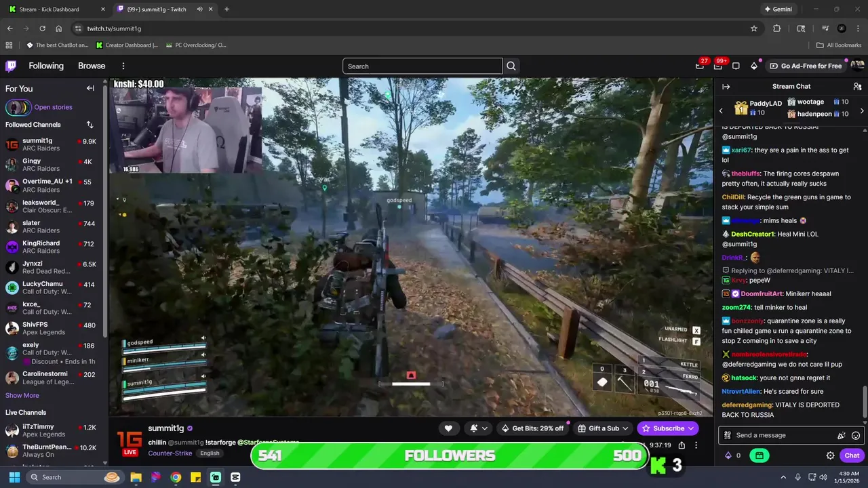Expand followed channels with Show More
868x488 pixels.
22,395
